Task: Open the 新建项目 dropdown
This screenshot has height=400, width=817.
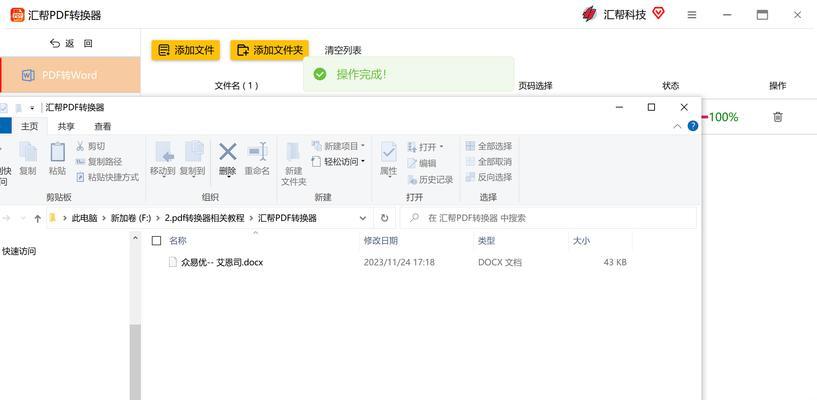Action: 338,146
